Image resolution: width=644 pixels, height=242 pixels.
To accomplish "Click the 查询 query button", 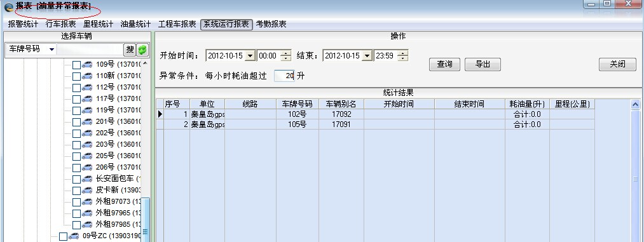I will [x=444, y=64].
